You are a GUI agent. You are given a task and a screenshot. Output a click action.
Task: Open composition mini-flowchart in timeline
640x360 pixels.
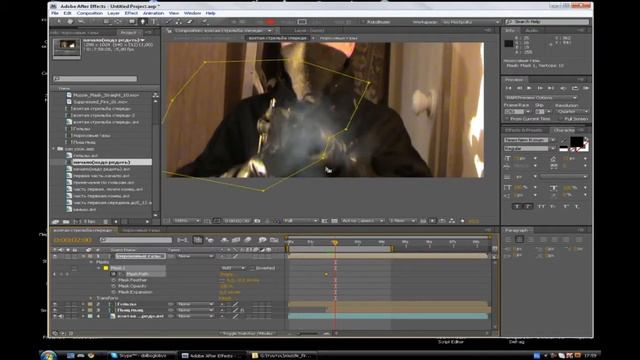tap(182, 240)
